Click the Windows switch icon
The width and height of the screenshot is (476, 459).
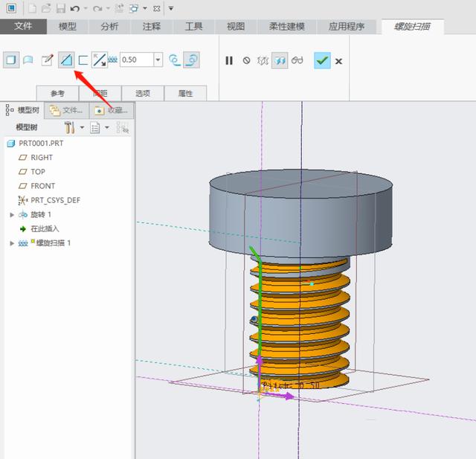(x=134, y=8)
